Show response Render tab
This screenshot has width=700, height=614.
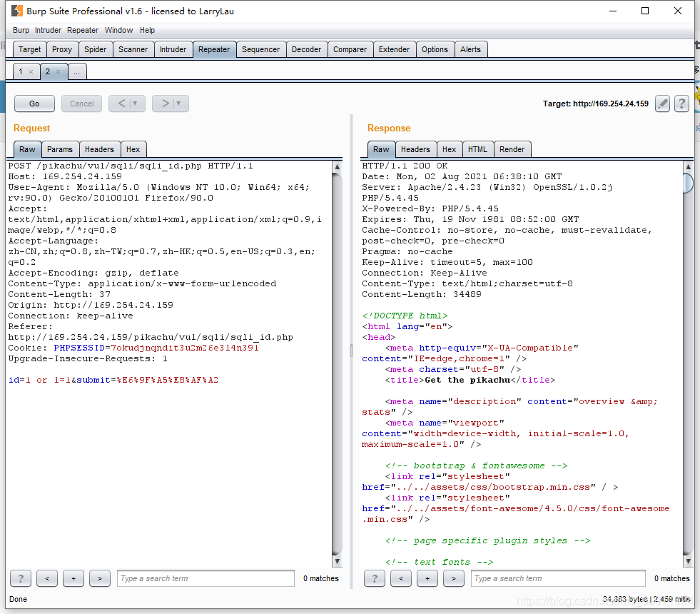pyautogui.click(x=512, y=150)
